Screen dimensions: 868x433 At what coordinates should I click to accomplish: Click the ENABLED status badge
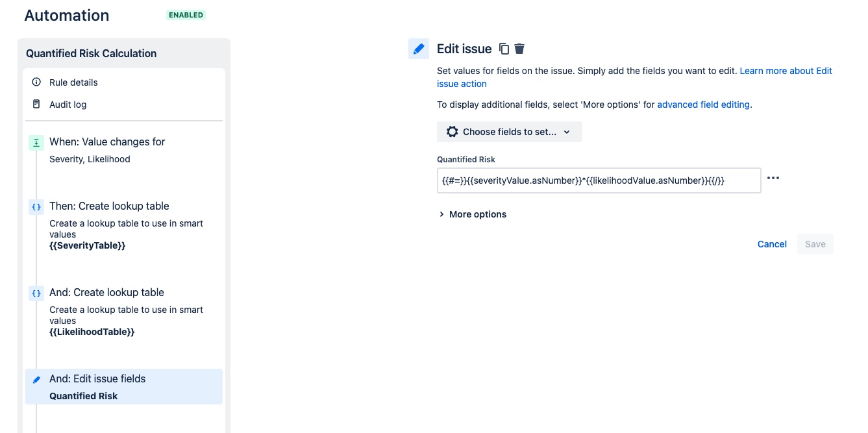click(x=186, y=15)
